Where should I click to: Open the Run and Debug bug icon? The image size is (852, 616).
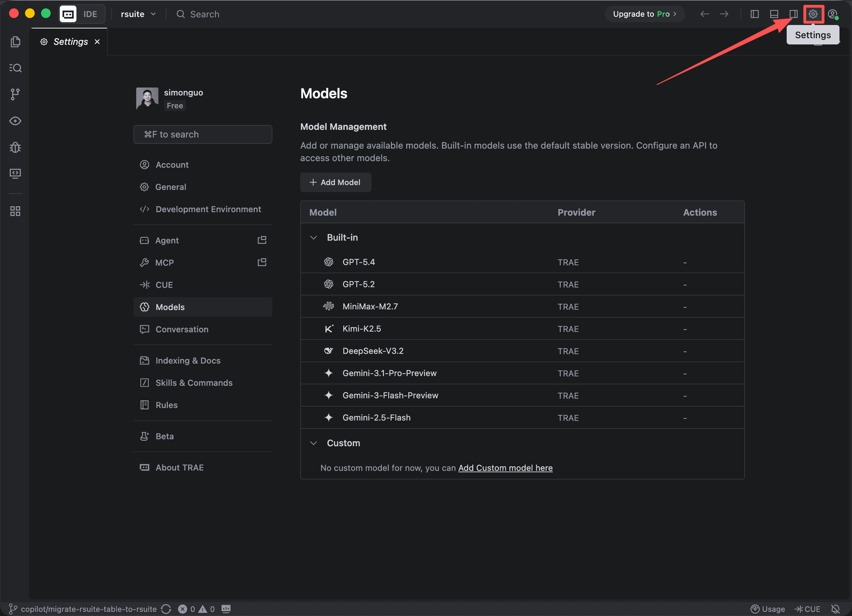click(x=15, y=147)
